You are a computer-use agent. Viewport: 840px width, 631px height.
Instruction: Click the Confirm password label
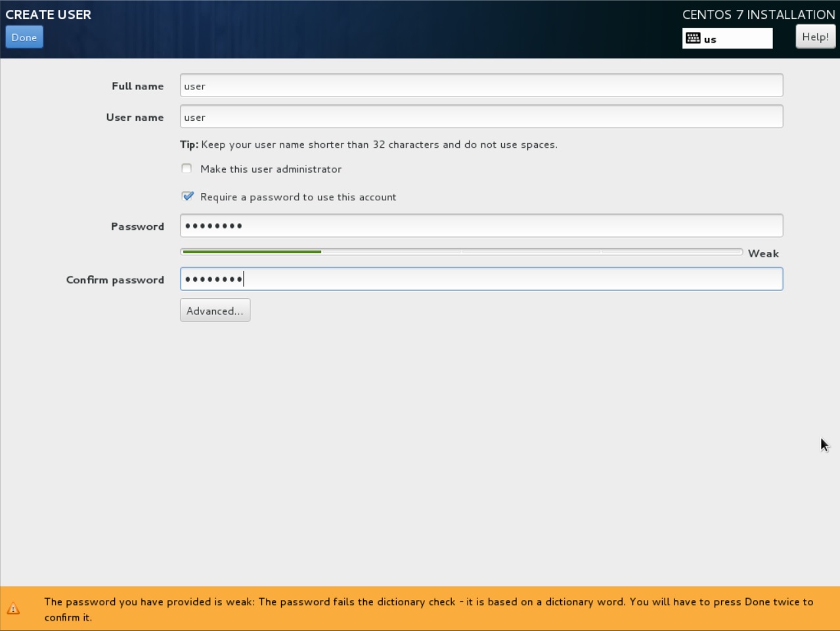pos(115,280)
